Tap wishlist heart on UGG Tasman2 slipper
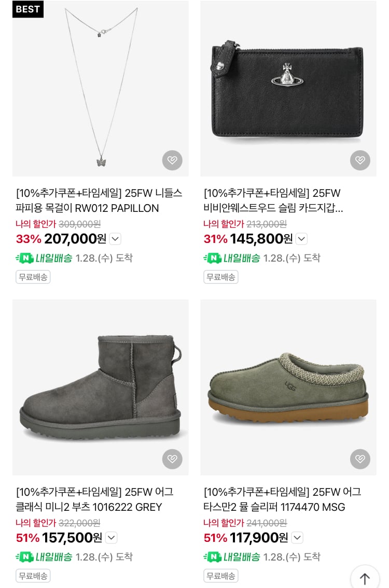Screen dimensions: 389x588 360,459
